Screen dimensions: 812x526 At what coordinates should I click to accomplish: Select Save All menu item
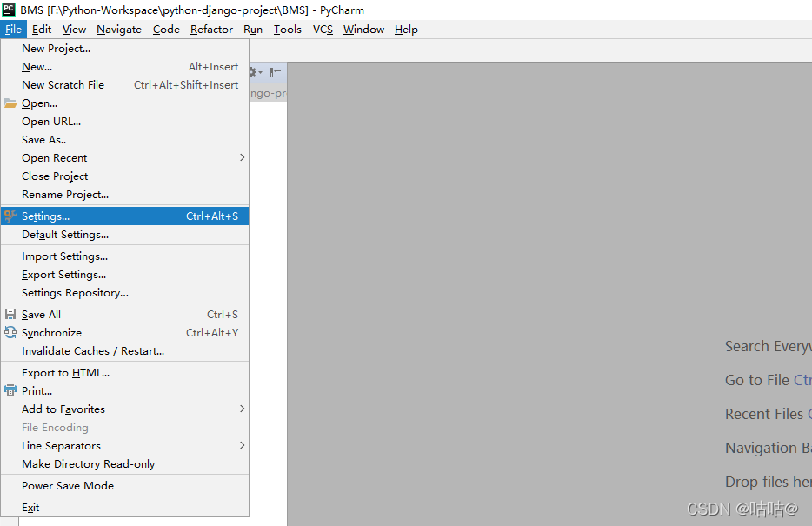tap(125, 314)
